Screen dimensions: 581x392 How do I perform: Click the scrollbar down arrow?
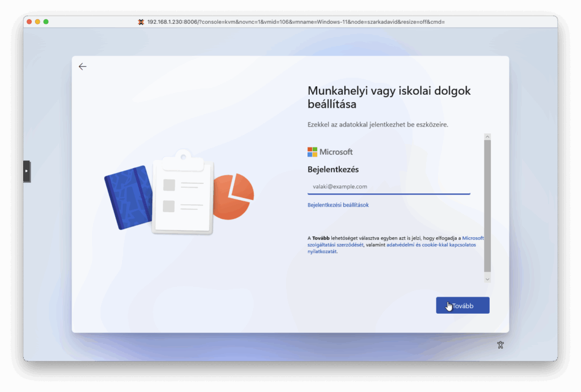[x=487, y=279]
